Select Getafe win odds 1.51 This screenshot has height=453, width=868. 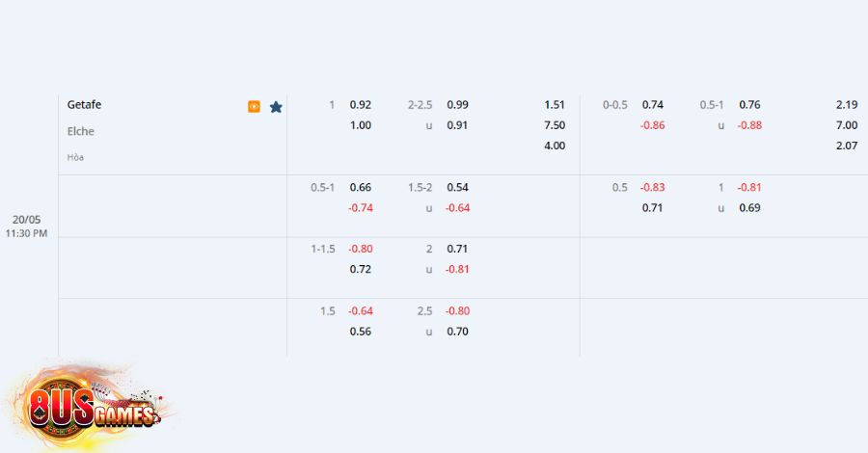[555, 104]
